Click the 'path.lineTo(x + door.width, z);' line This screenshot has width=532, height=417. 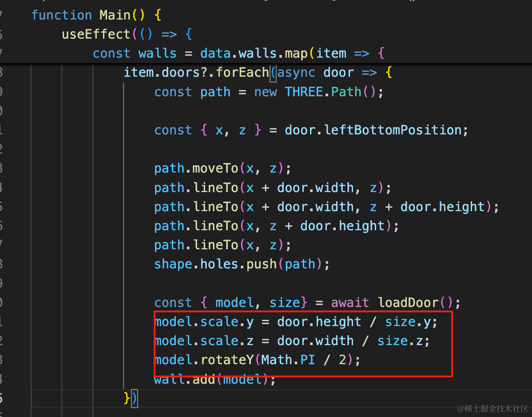point(273,188)
